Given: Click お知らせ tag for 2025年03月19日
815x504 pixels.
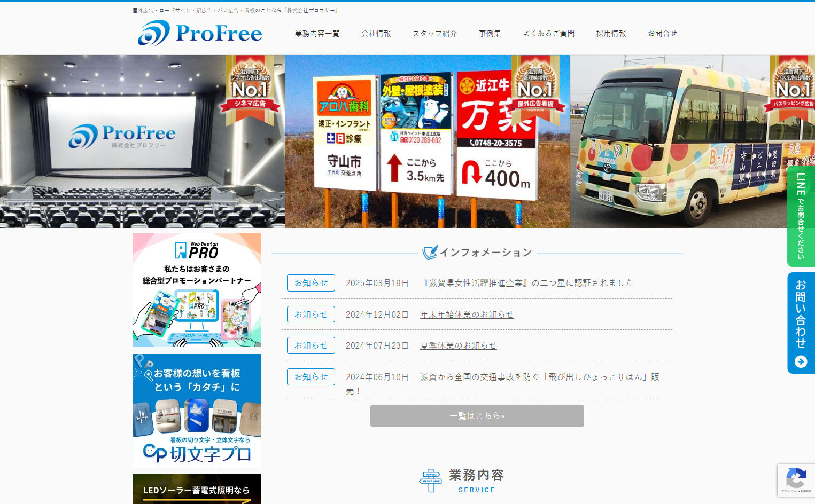Looking at the screenshot, I should coord(311,283).
